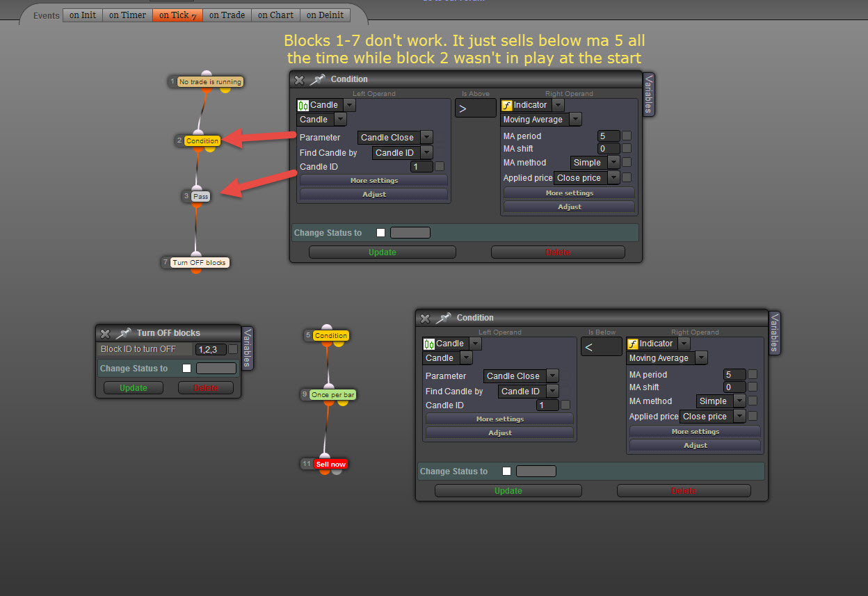Screen dimensions: 868x596
Task: Select the Turn OFF blocks node 7
Action: [x=200, y=262]
